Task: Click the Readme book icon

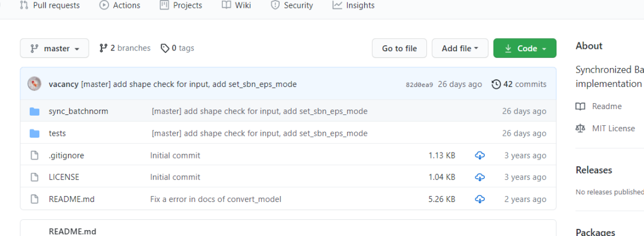Action: pyautogui.click(x=580, y=106)
